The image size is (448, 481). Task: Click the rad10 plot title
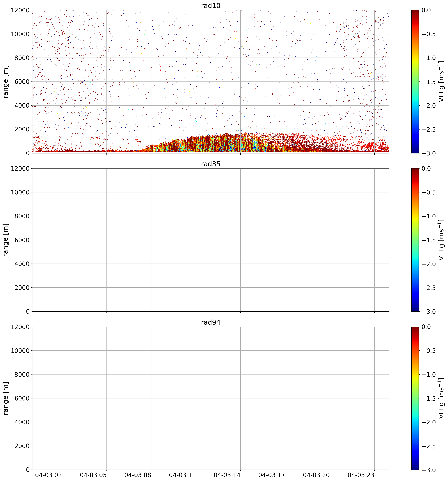pyautogui.click(x=210, y=6)
